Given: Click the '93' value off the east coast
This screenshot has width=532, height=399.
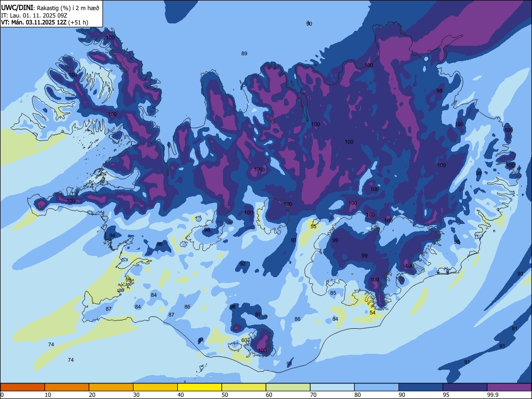Looking at the screenshot, I should (x=520, y=273).
